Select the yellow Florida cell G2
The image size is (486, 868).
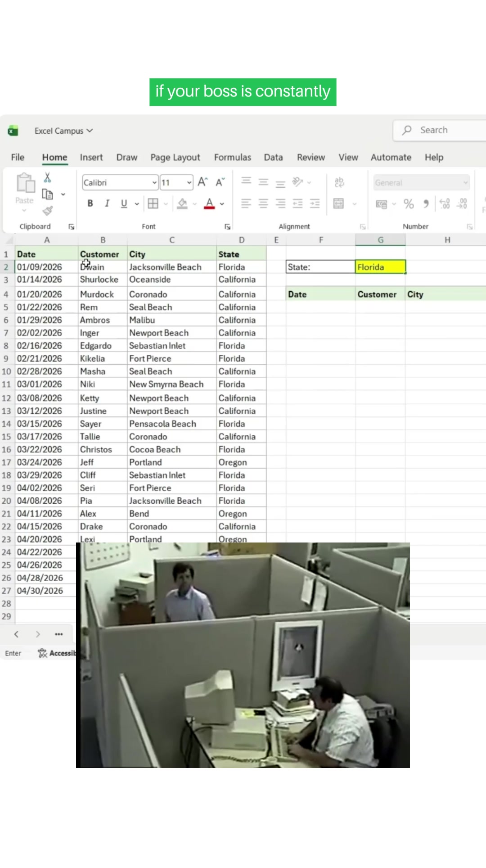380,267
